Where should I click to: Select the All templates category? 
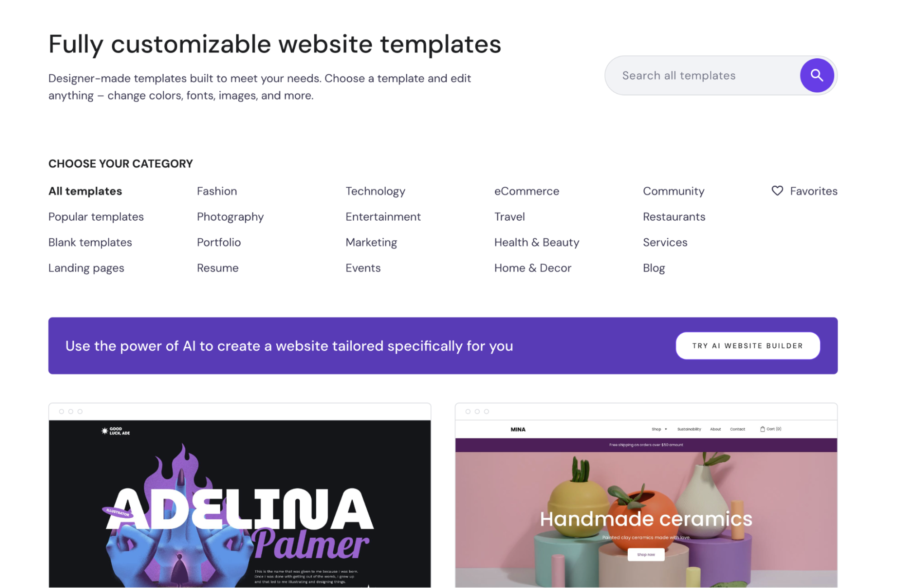tap(85, 191)
